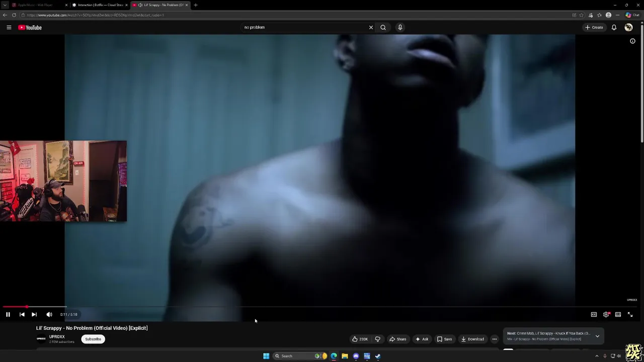Click the 0:11 / 5:18 time display
644x362 pixels.
point(68,314)
